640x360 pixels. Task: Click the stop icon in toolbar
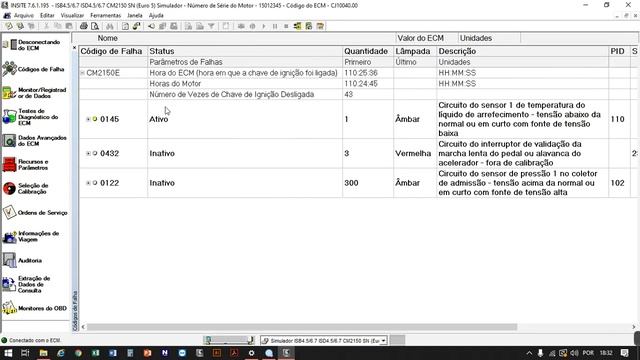286,26
